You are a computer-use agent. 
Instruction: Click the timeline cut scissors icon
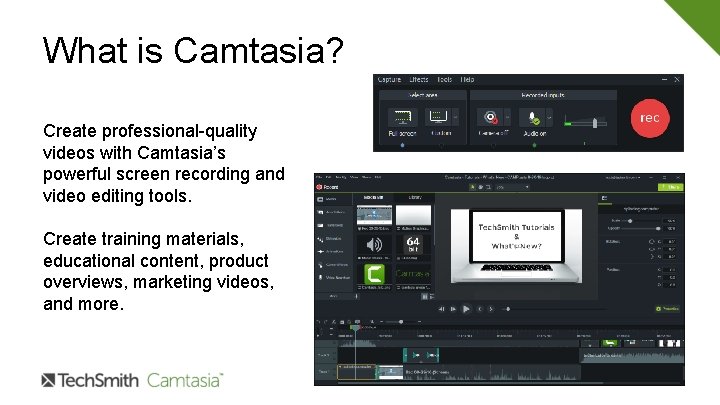[x=334, y=322]
